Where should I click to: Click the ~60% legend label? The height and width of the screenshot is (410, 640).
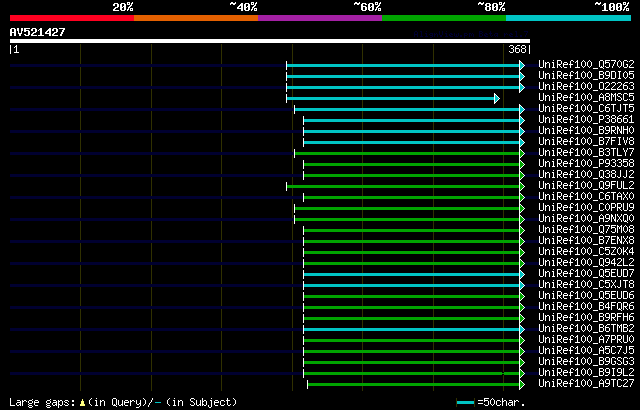pos(367,7)
